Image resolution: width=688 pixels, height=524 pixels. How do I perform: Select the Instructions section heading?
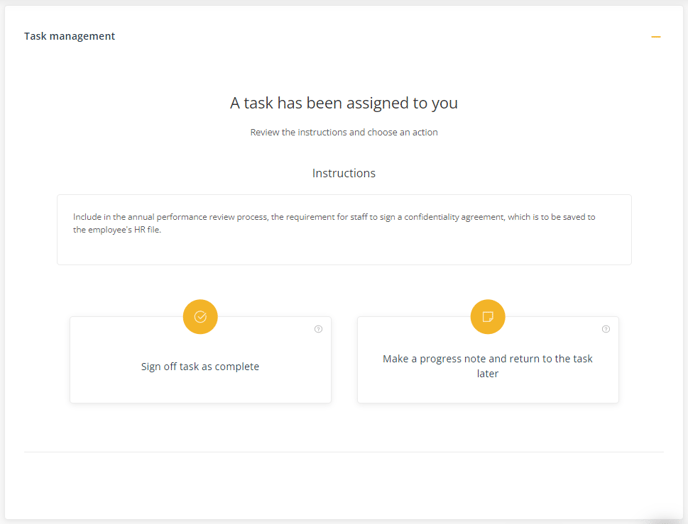point(344,173)
